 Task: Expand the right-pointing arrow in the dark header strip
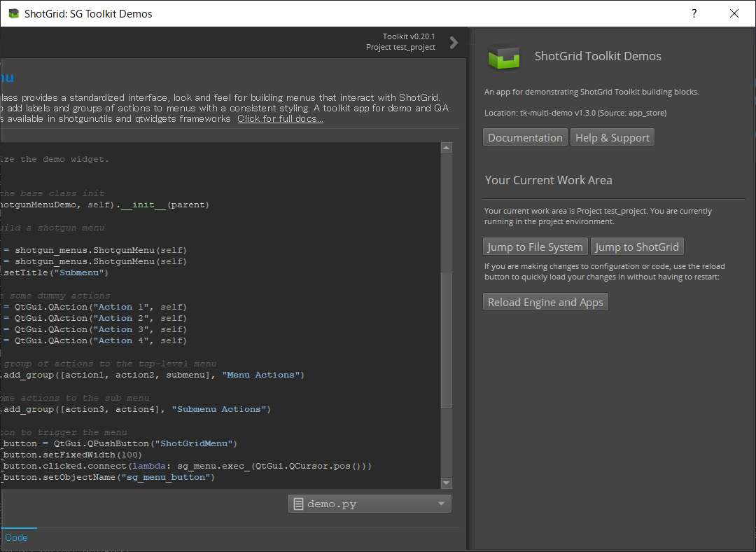[453, 42]
